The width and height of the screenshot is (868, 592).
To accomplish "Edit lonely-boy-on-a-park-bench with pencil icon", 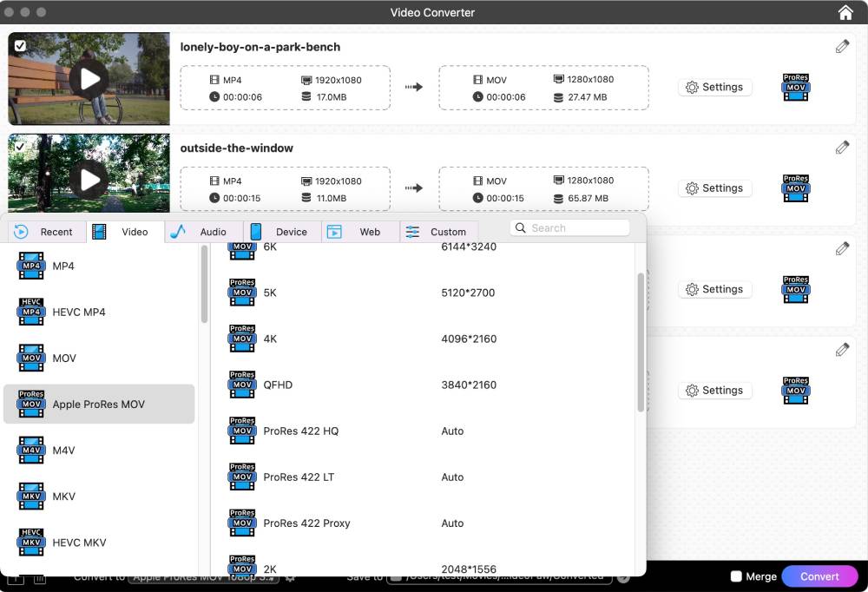I will 842,47.
